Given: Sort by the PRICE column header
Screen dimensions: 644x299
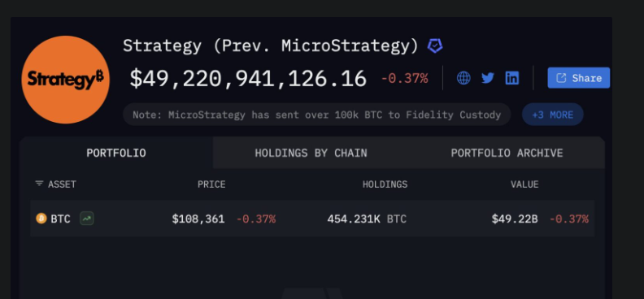Looking at the screenshot, I should click(x=211, y=184).
